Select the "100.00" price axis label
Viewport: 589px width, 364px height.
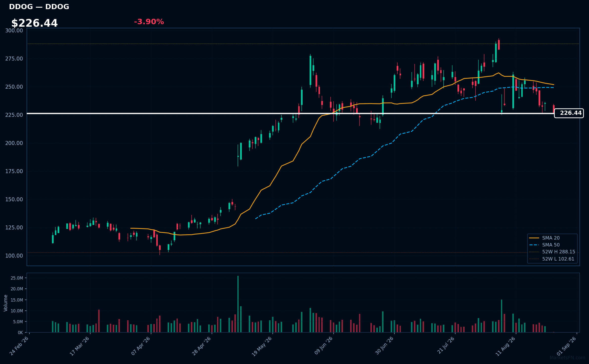pyautogui.click(x=14, y=256)
